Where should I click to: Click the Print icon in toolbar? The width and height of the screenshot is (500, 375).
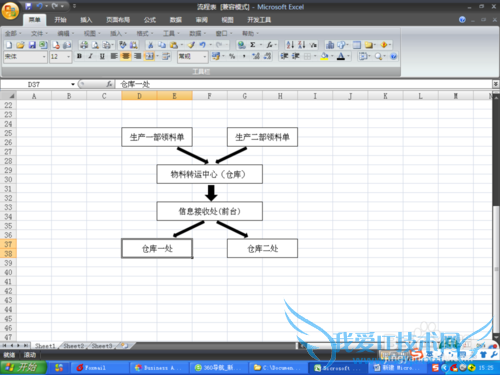84,45
